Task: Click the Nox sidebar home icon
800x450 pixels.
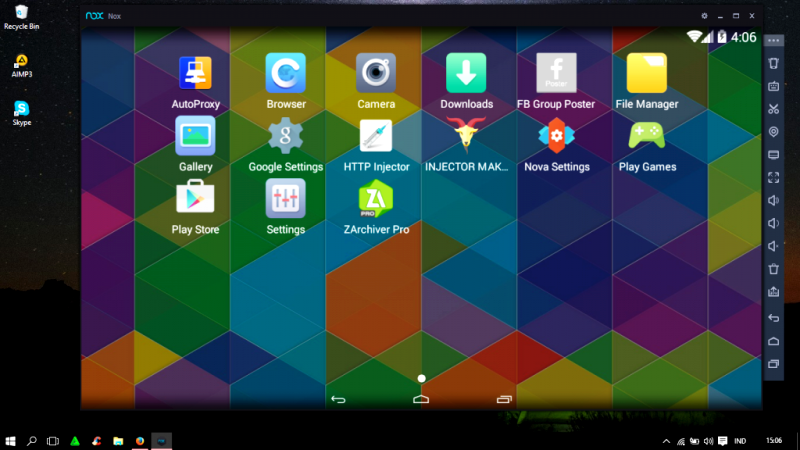Action: [x=773, y=341]
